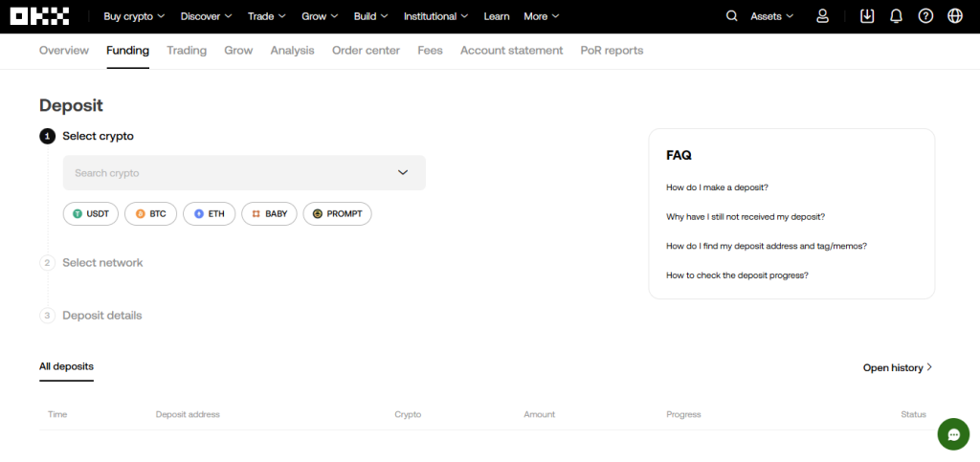The image size is (980, 462).
Task: Open the 'How do I make a deposit?' link
Action: [717, 187]
